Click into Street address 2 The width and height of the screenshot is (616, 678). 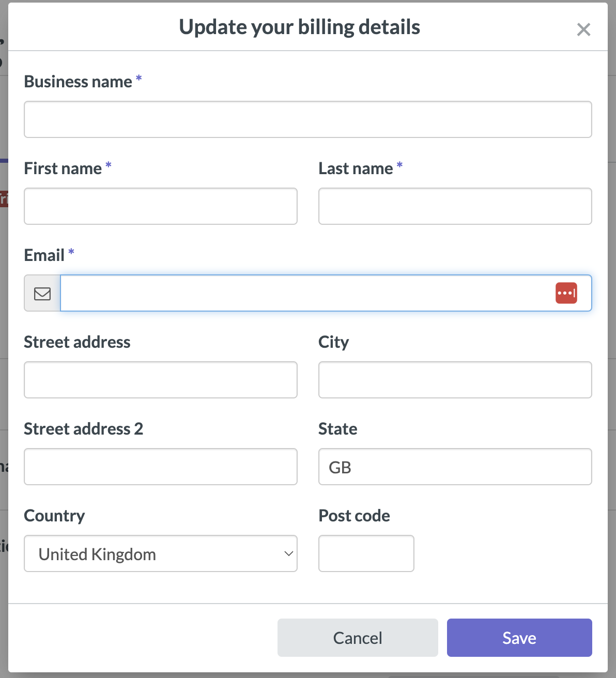[x=161, y=467]
